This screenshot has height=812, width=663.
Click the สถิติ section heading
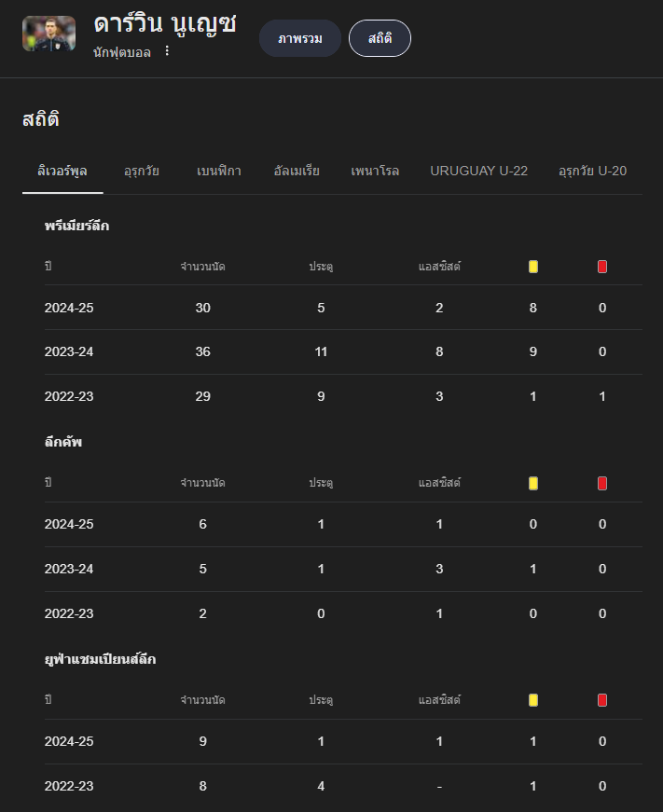coord(41,119)
